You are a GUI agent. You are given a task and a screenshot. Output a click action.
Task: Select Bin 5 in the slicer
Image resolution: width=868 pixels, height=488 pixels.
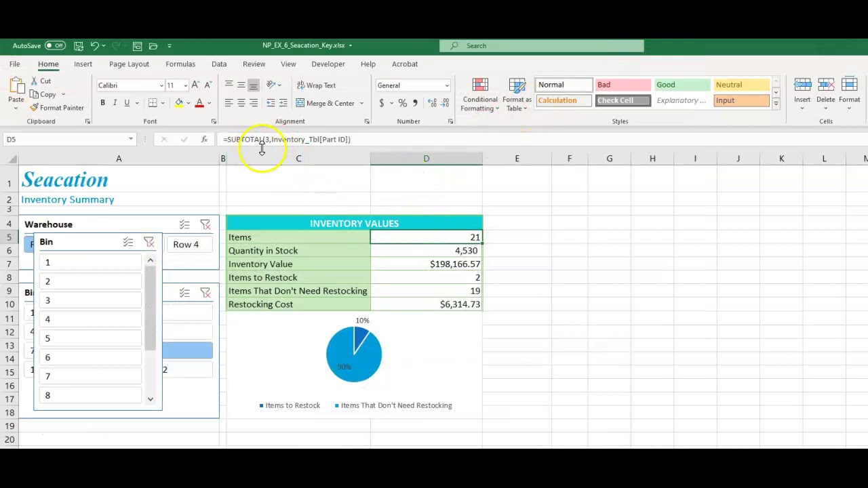(x=90, y=338)
